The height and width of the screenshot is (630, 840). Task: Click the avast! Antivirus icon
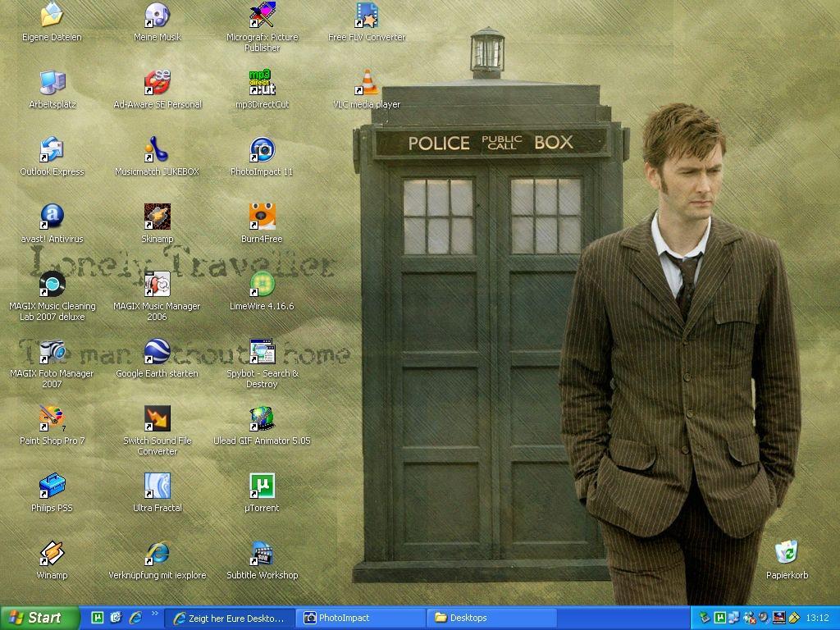(52, 217)
